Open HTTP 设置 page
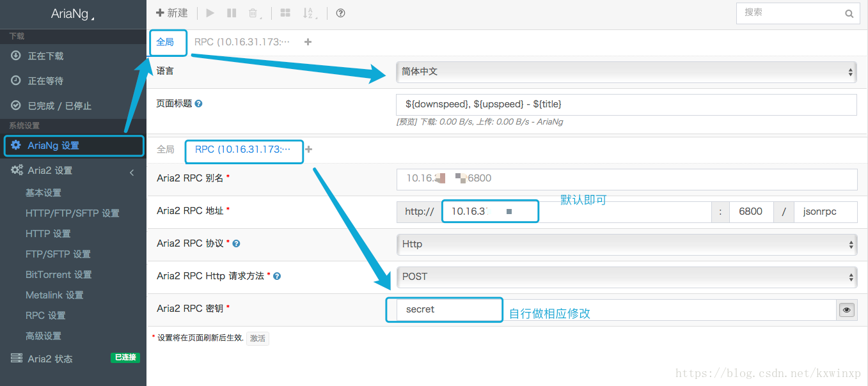The height and width of the screenshot is (386, 868). (48, 234)
